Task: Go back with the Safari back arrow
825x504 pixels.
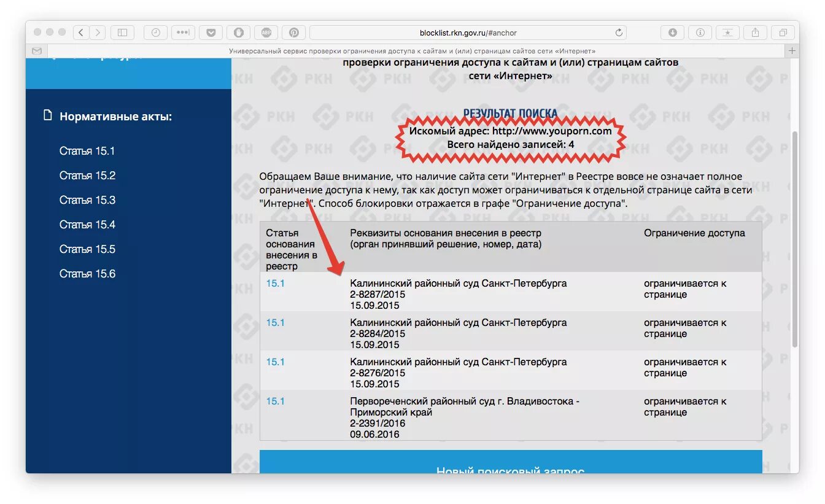Action: 81,33
